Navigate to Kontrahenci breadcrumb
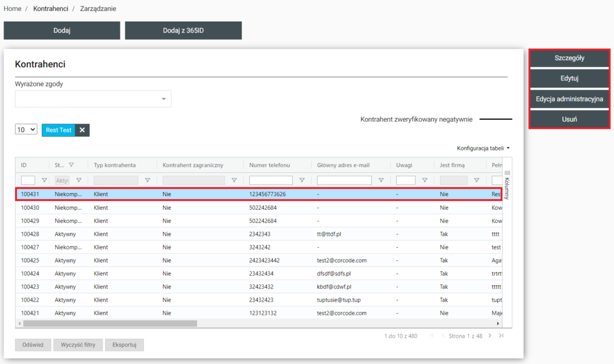Viewport: 614px width, 364px height. [50, 9]
